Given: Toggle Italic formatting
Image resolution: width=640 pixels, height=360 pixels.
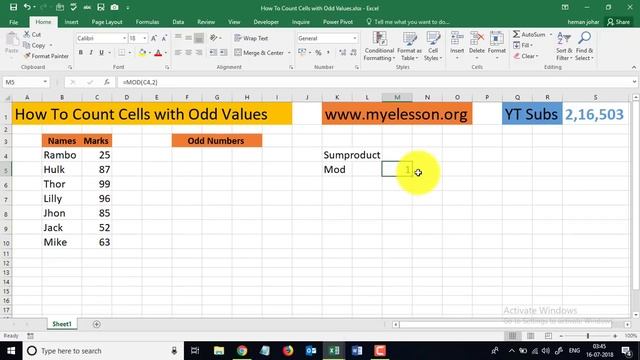Looking at the screenshot, I should click(x=91, y=53).
